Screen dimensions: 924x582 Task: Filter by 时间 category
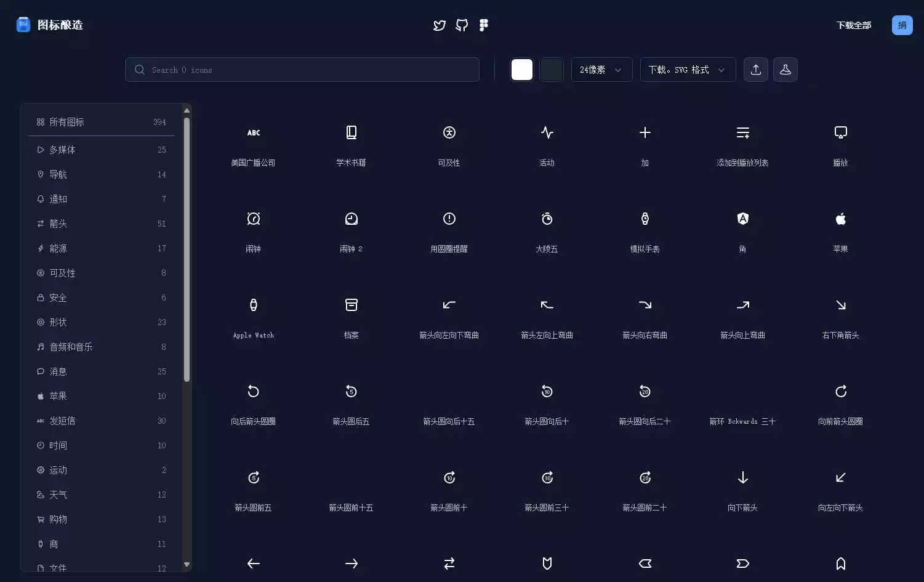click(102, 445)
